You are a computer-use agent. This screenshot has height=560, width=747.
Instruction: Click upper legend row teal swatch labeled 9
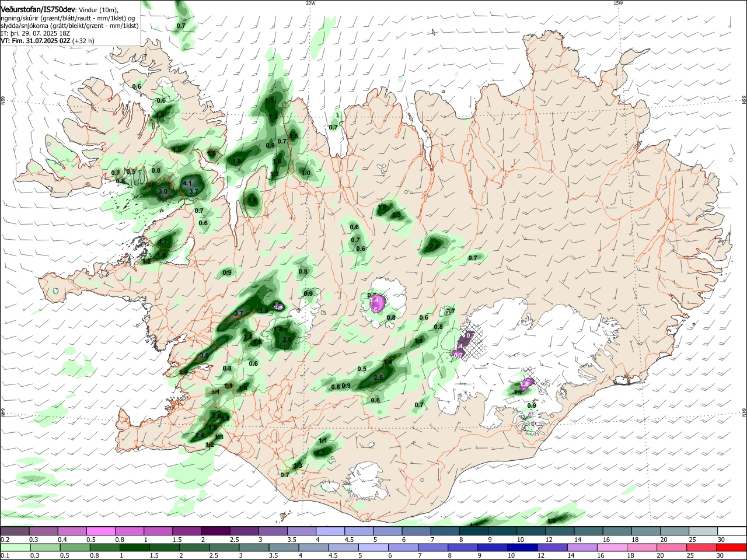pos(474,531)
